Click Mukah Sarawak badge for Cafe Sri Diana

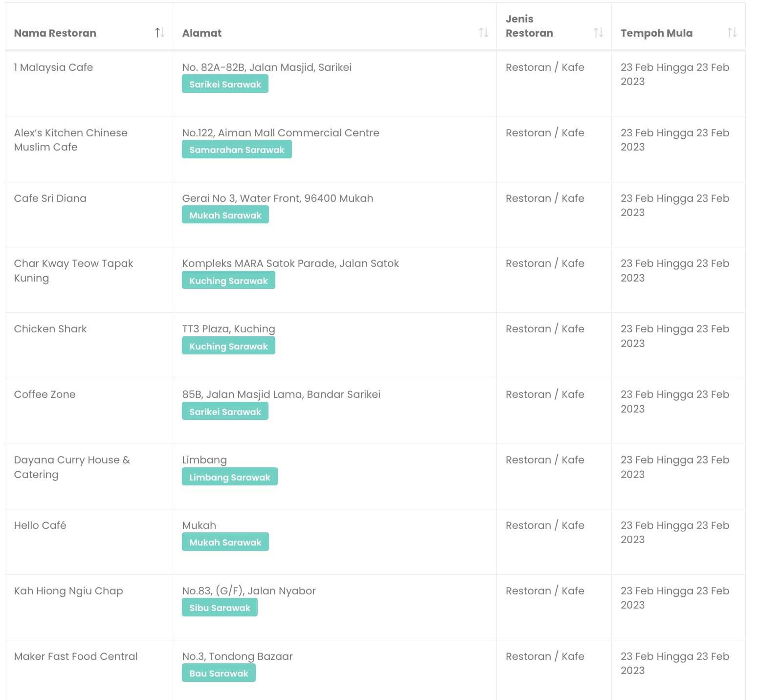coord(225,215)
